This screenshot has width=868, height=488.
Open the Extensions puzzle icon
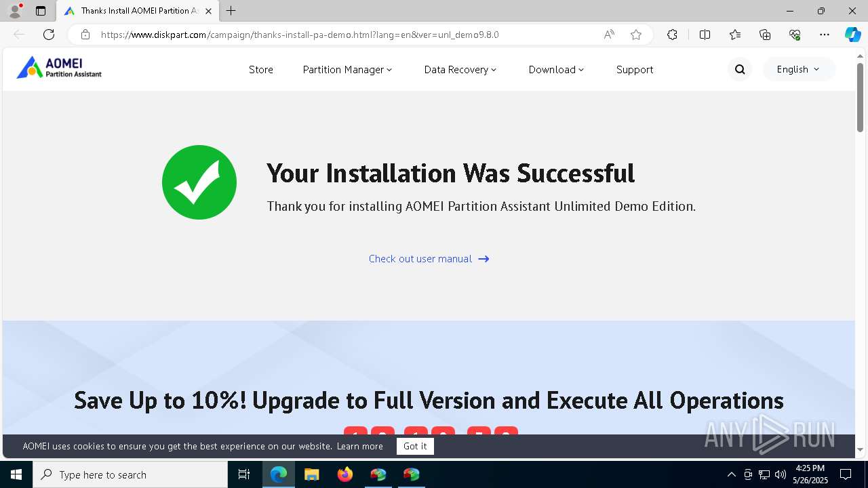(x=672, y=35)
